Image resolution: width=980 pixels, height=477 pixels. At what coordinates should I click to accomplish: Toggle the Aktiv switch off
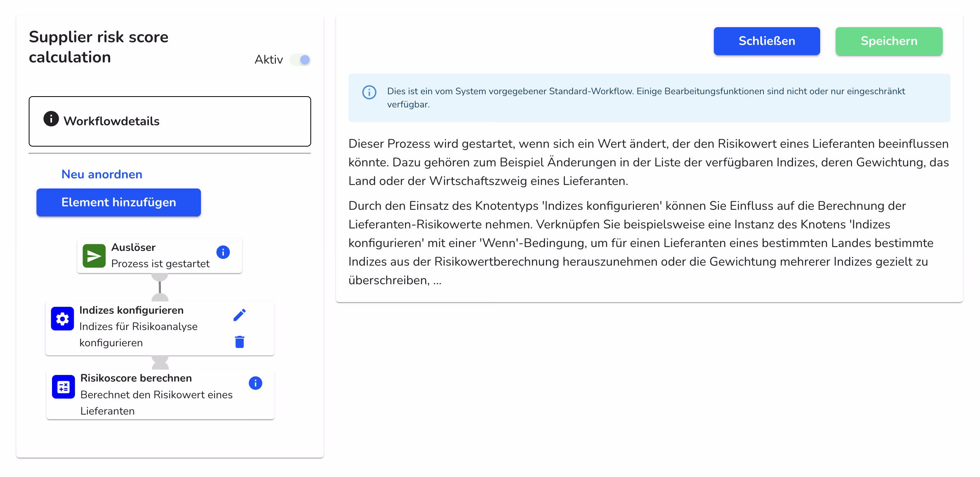coord(301,60)
